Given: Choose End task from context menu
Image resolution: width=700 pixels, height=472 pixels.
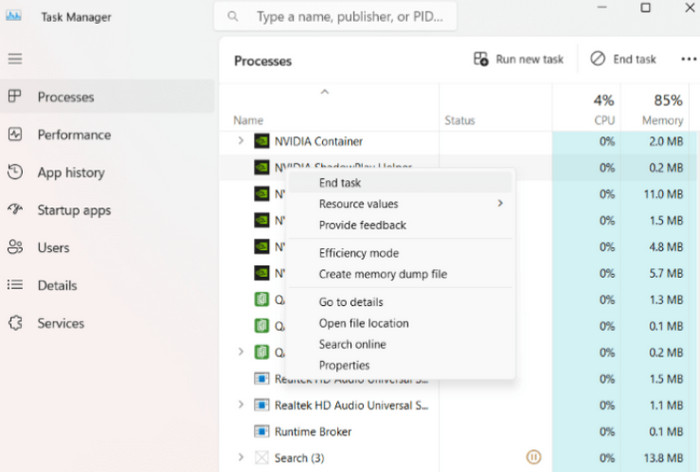Looking at the screenshot, I should coord(340,183).
